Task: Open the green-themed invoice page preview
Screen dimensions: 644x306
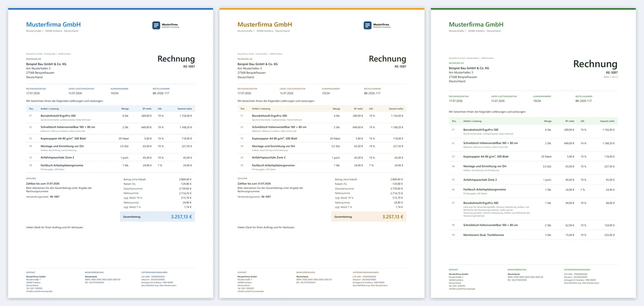Action: (x=533, y=153)
